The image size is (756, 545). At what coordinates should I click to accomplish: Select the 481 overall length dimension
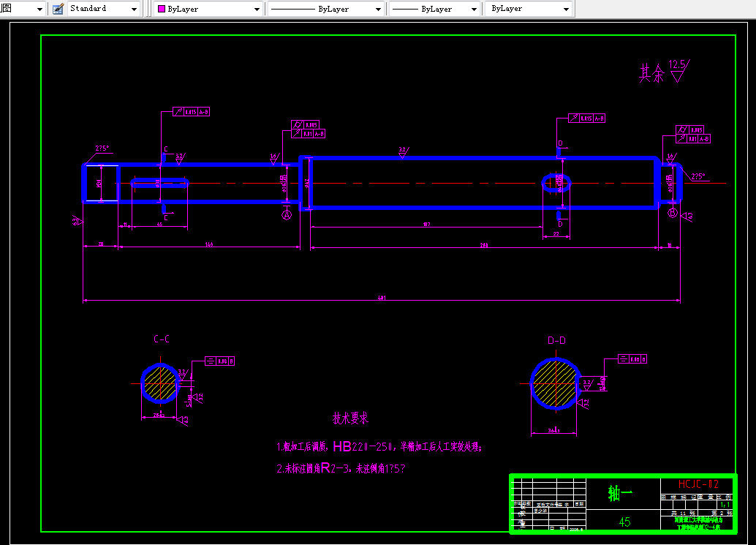pos(382,298)
